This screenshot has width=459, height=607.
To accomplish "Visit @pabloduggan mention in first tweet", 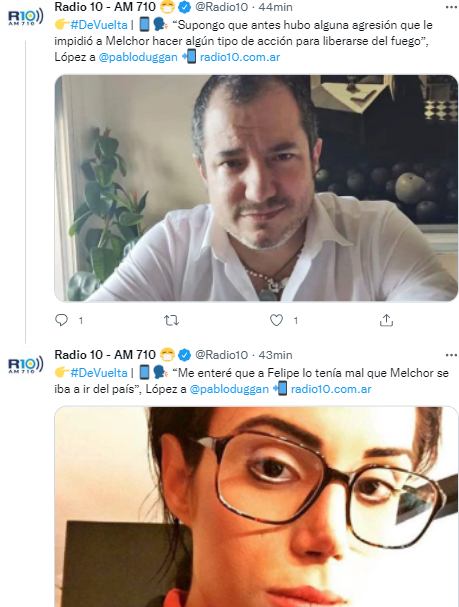I will [x=138, y=57].
